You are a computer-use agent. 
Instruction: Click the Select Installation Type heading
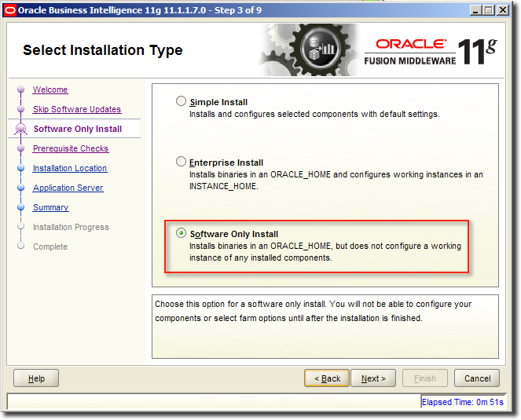pyautogui.click(x=103, y=50)
